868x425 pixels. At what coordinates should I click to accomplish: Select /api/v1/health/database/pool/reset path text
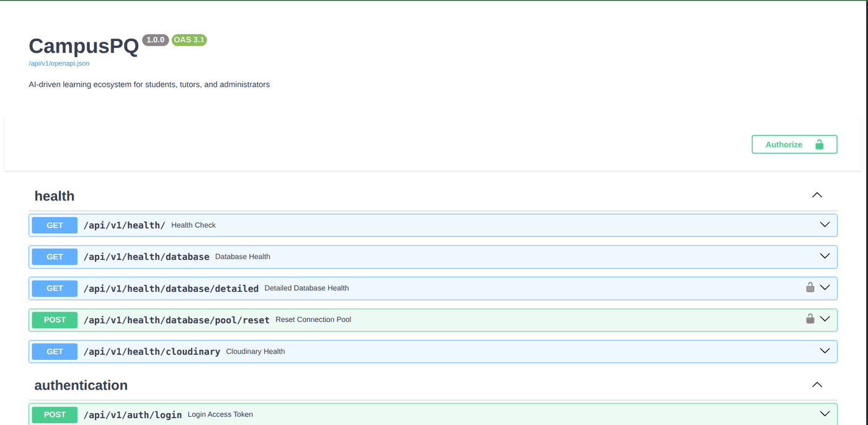coord(177,320)
